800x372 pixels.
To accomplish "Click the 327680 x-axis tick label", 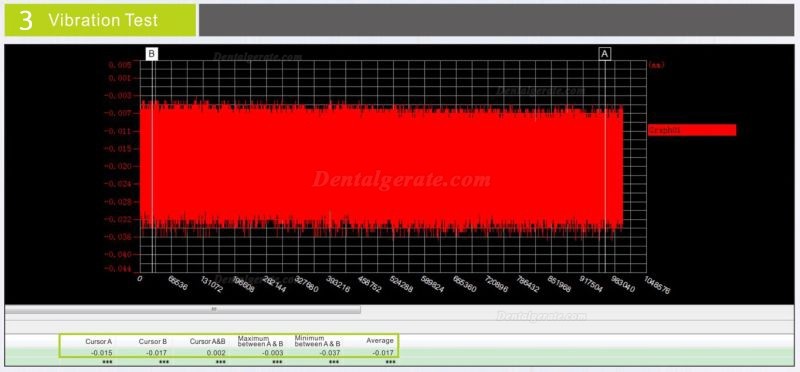I will point(307,285).
